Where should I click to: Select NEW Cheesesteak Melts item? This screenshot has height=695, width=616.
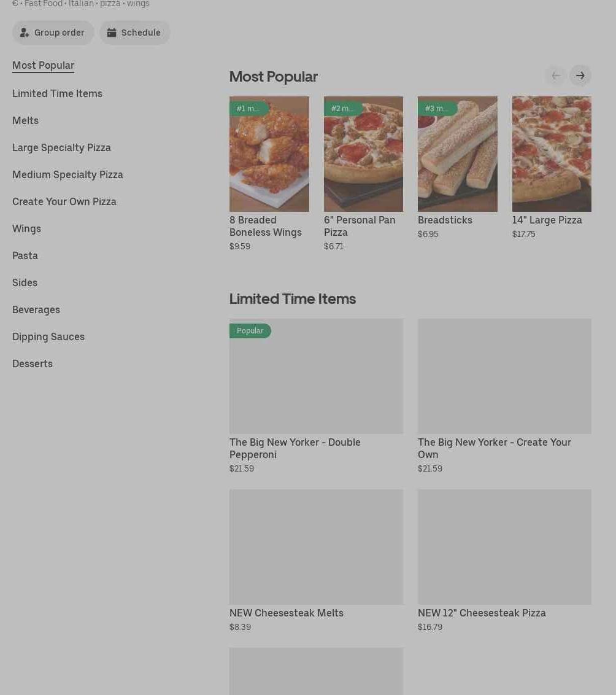click(x=316, y=547)
